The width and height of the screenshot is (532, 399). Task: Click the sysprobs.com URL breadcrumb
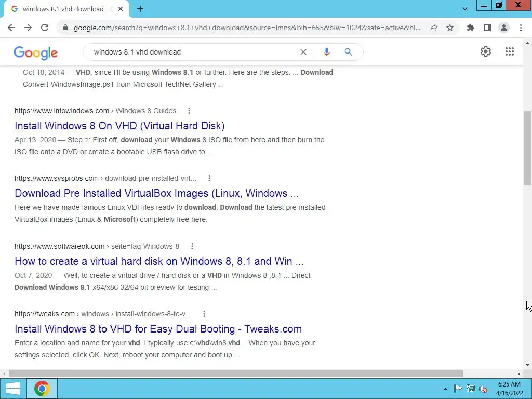click(x=105, y=178)
